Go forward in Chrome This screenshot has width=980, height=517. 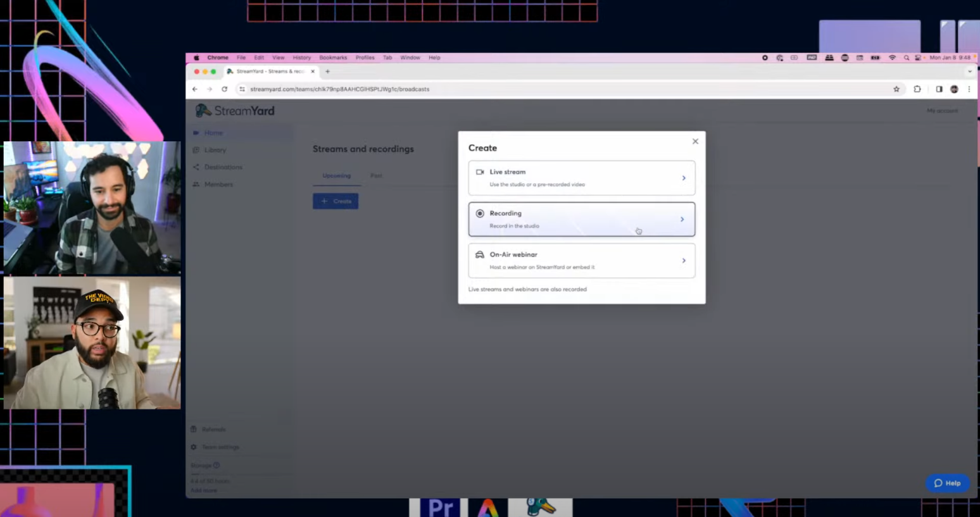pos(210,89)
